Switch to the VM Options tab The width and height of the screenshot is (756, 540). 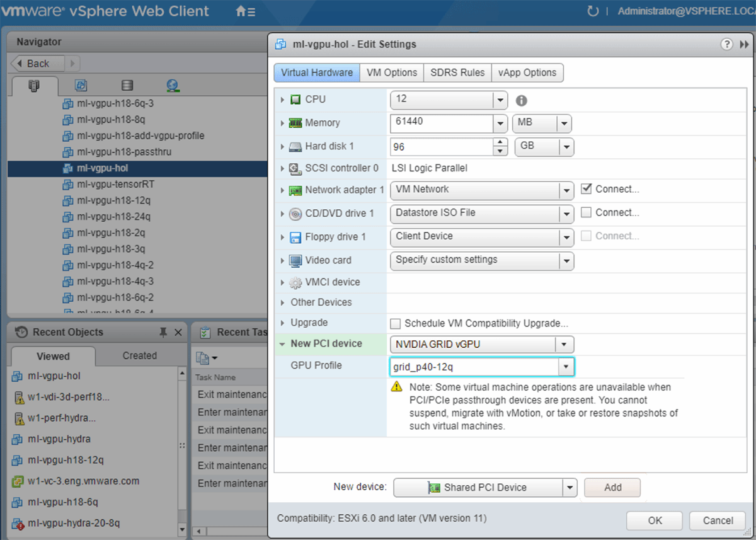[x=391, y=72]
